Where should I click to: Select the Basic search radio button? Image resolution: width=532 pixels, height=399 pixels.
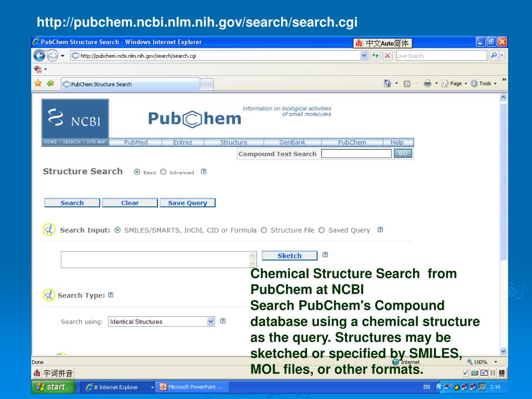coord(137,171)
